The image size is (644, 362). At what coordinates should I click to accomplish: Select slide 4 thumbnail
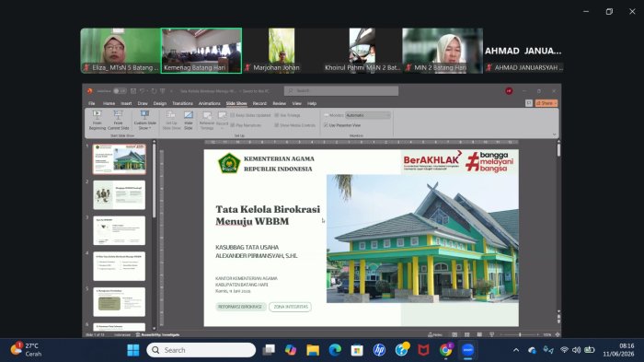coord(119,266)
